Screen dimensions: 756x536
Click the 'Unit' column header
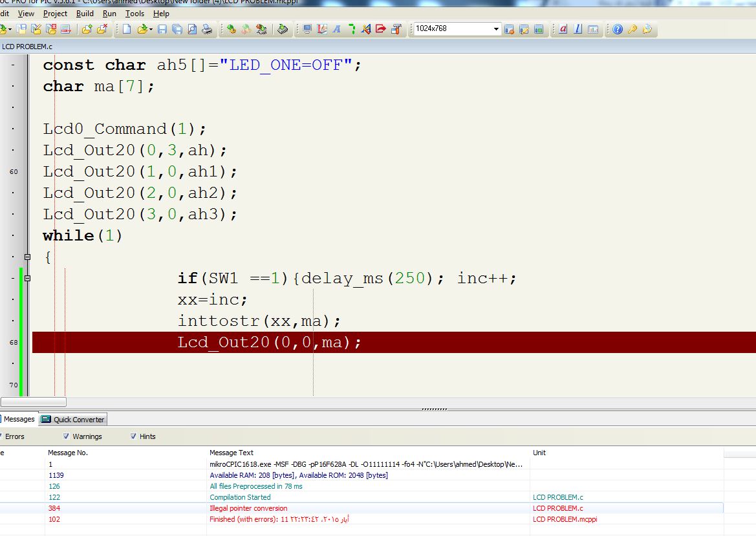[x=539, y=453]
